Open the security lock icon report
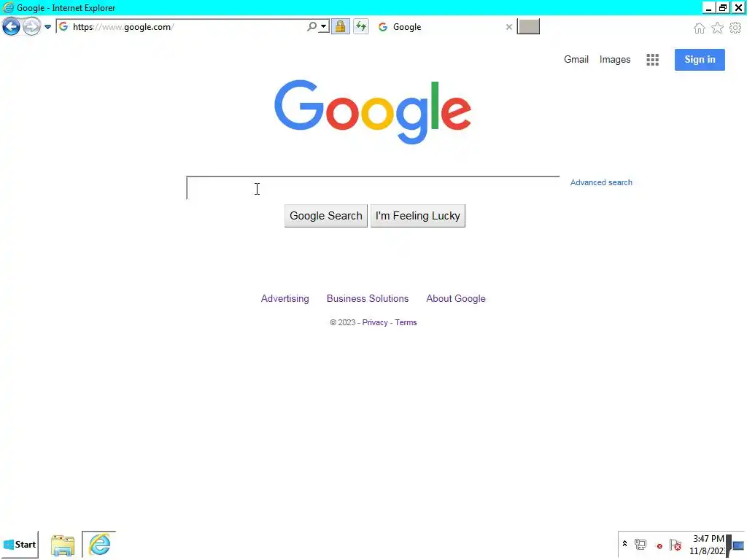This screenshot has width=747, height=560. point(340,27)
